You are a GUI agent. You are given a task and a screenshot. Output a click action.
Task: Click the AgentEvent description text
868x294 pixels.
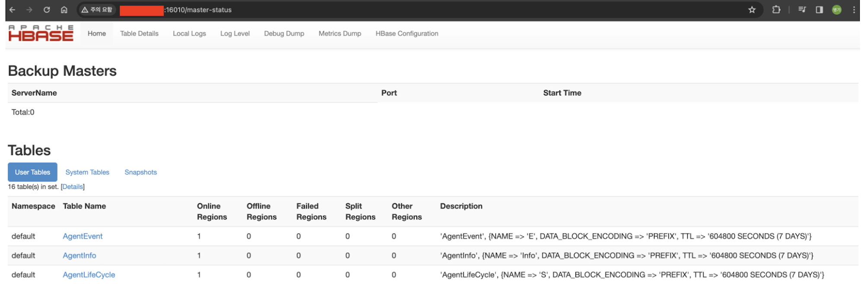[x=626, y=236]
